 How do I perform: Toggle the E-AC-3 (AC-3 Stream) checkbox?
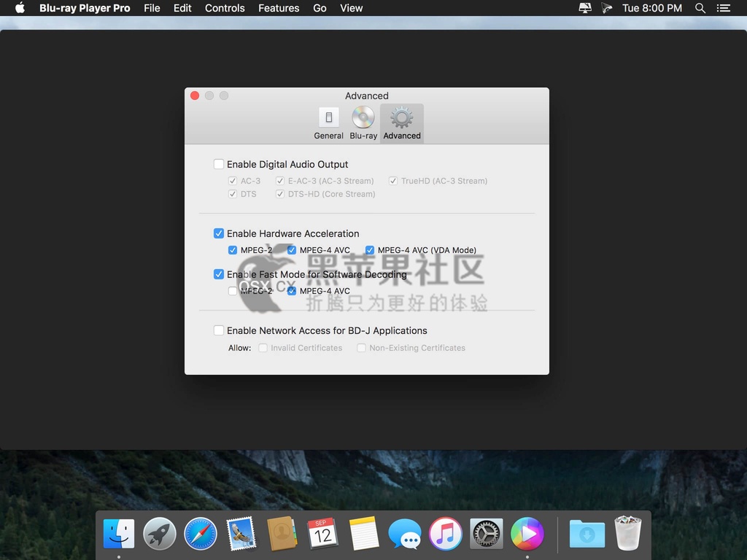coord(280,181)
